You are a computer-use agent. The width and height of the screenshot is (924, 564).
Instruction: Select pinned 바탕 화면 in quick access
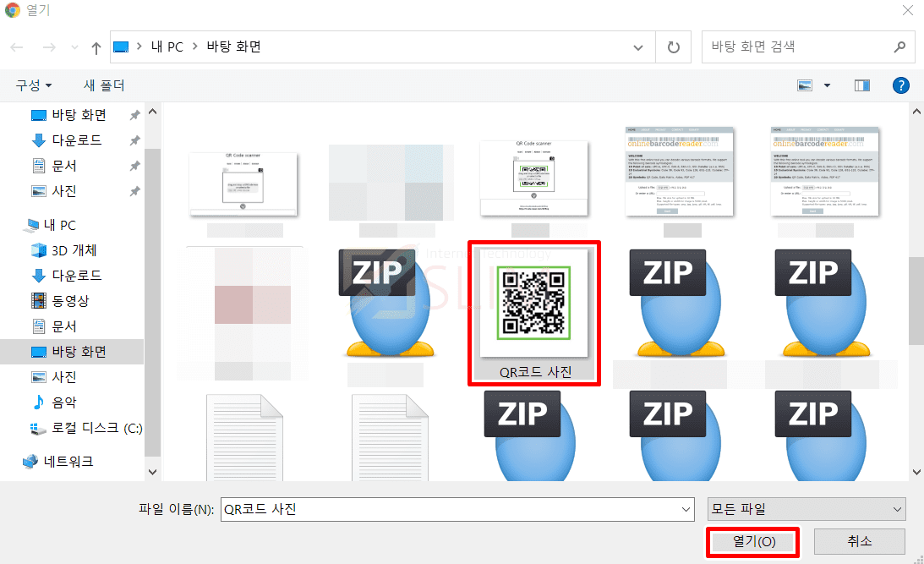pyautogui.click(x=79, y=115)
